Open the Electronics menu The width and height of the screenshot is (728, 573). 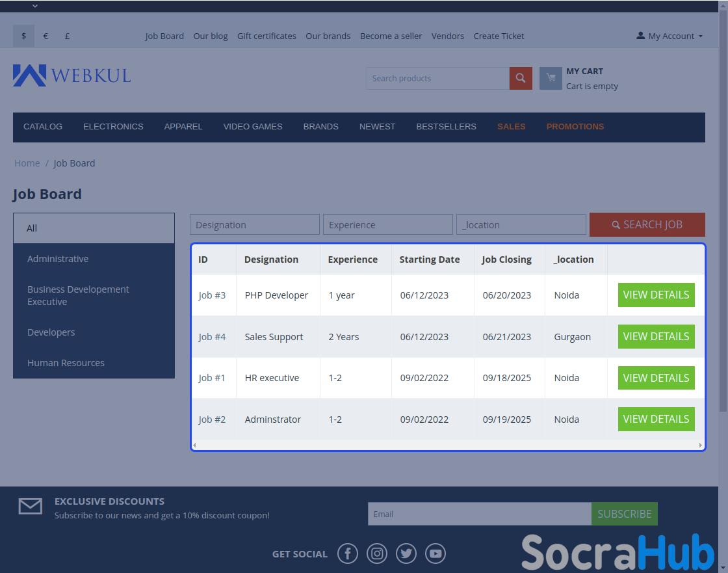click(113, 127)
